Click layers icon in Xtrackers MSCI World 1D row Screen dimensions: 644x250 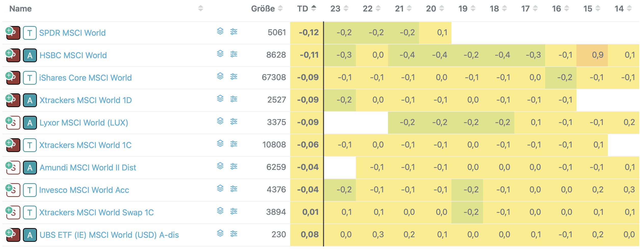point(220,99)
